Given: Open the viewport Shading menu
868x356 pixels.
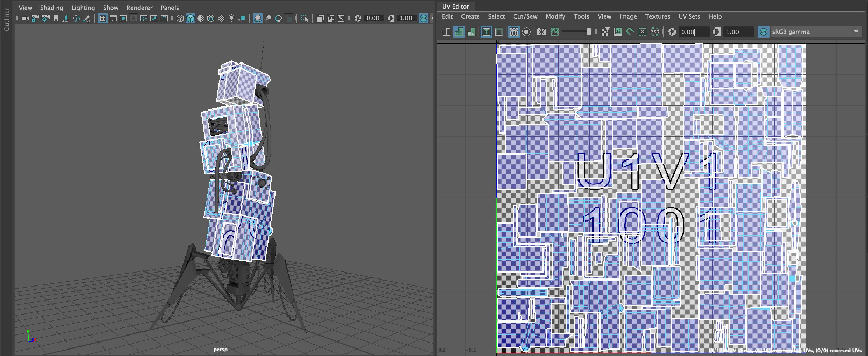Looking at the screenshot, I should coord(52,8).
